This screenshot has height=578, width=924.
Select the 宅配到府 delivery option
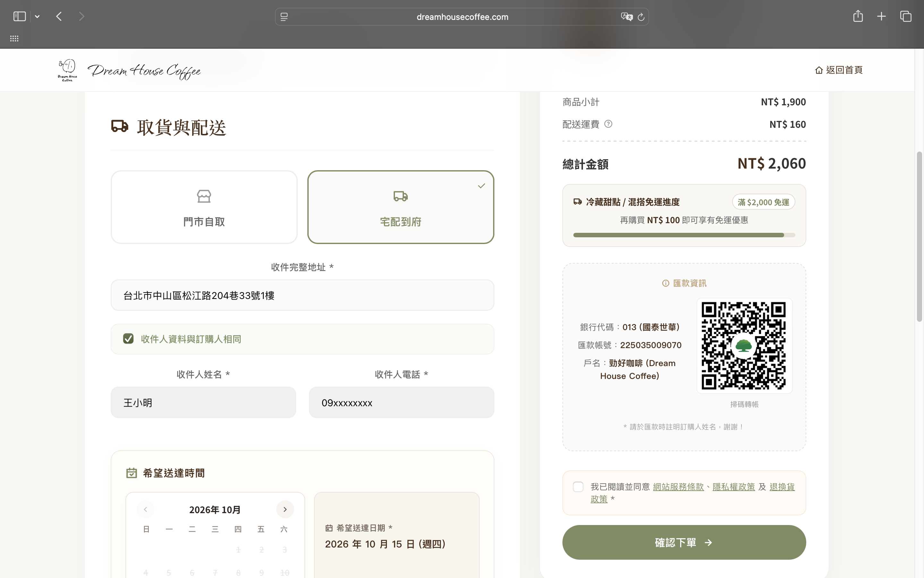[x=400, y=207]
